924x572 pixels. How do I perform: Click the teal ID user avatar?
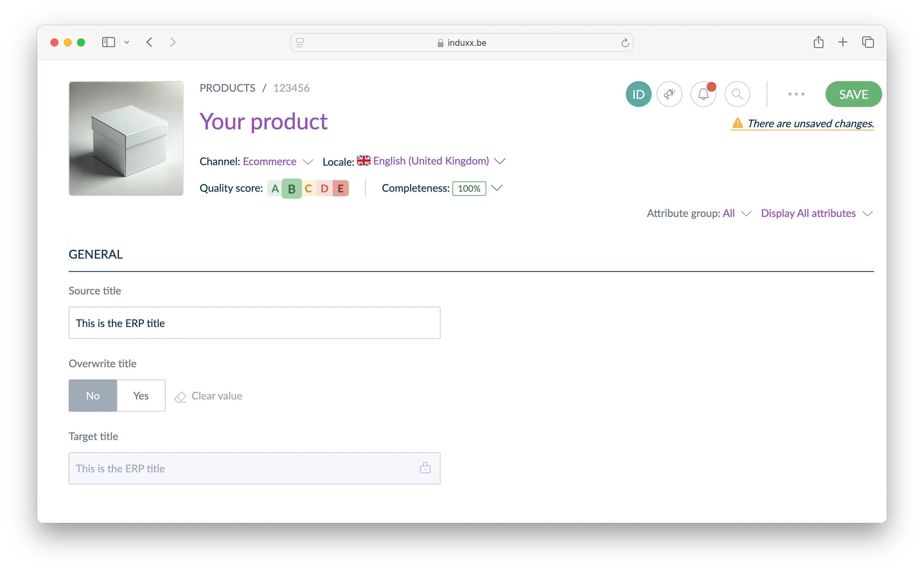tap(638, 94)
